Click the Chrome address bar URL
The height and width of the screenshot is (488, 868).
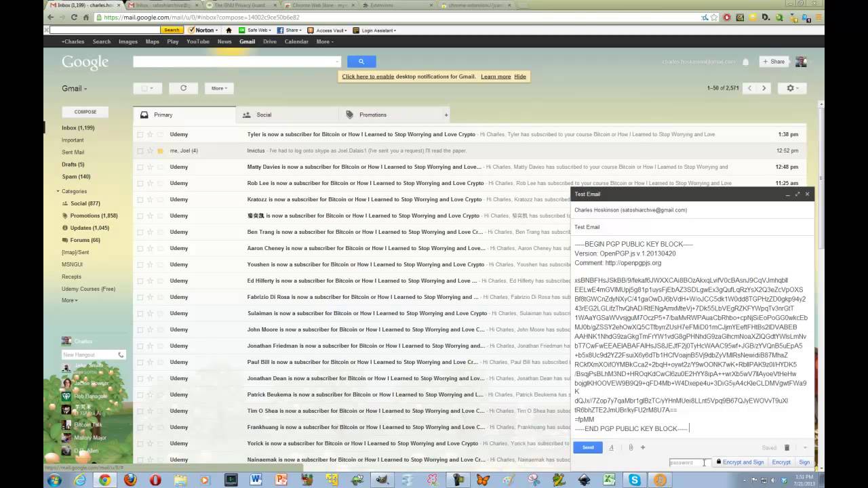coord(201,17)
